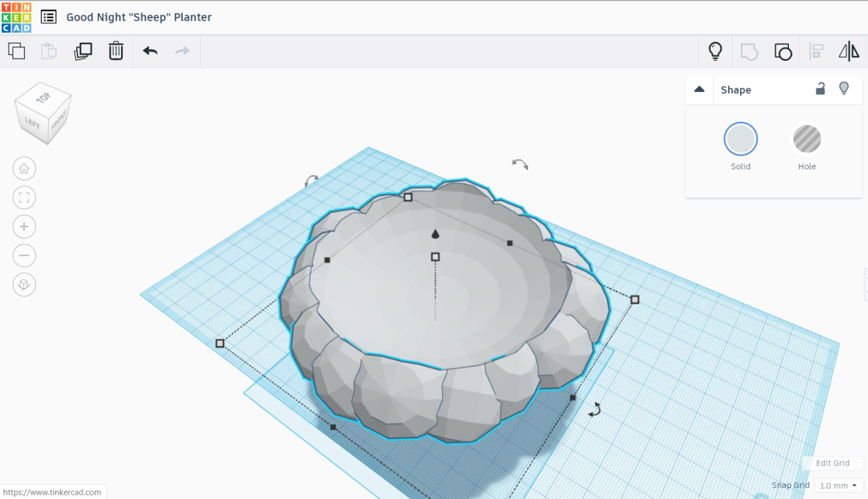
Task: Redo the undone action
Action: pos(182,51)
